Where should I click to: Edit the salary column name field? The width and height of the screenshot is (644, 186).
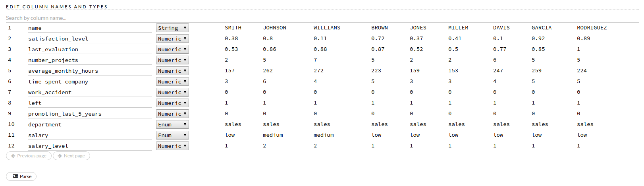tap(90, 135)
